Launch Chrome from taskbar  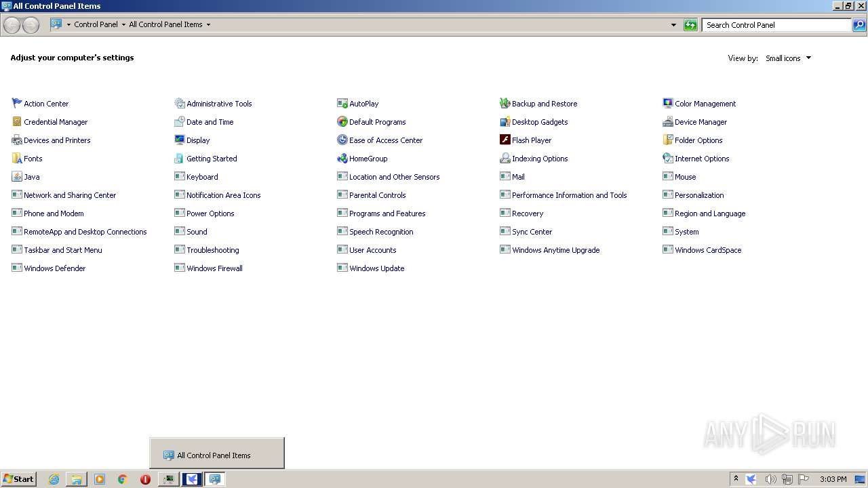123,479
